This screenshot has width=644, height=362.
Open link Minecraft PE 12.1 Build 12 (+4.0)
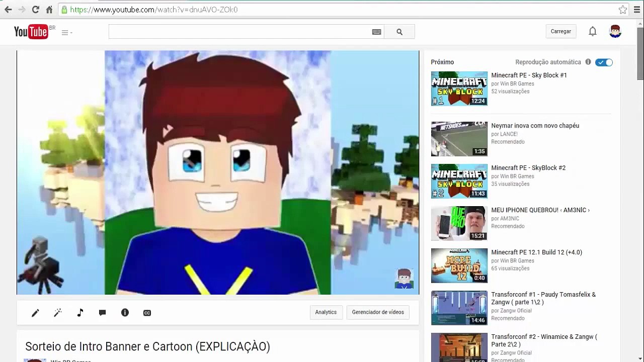point(536,252)
